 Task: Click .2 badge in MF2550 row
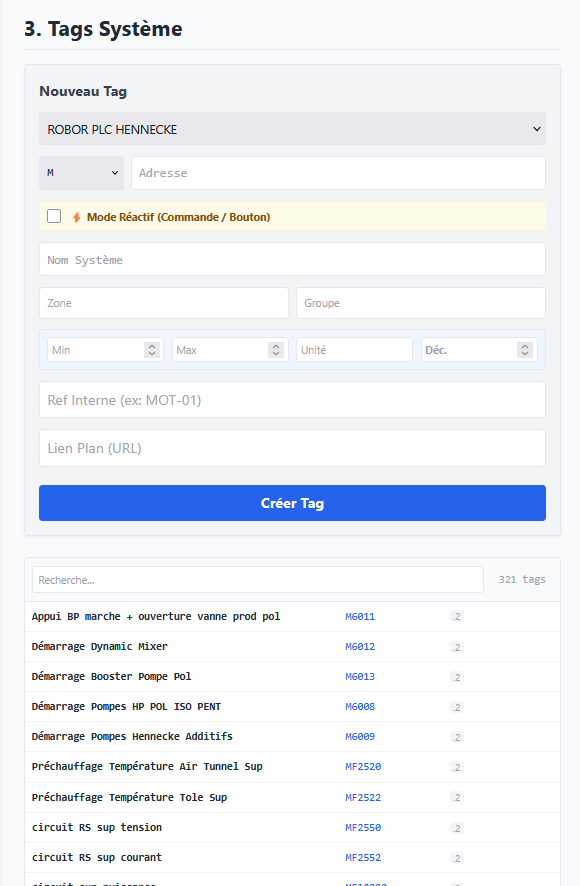(x=457, y=828)
